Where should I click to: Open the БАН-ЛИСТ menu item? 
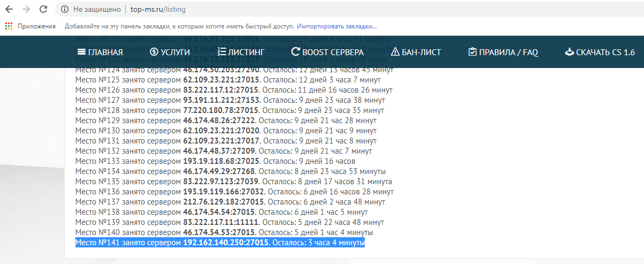click(x=416, y=52)
